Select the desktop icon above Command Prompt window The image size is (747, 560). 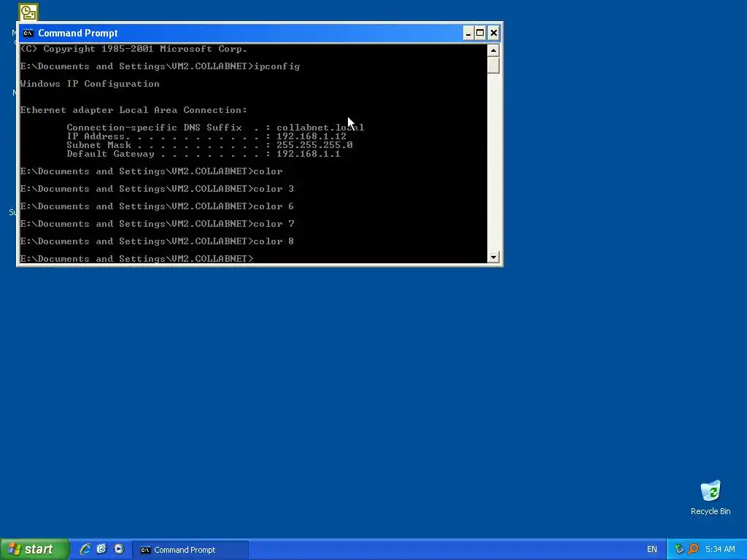28,12
